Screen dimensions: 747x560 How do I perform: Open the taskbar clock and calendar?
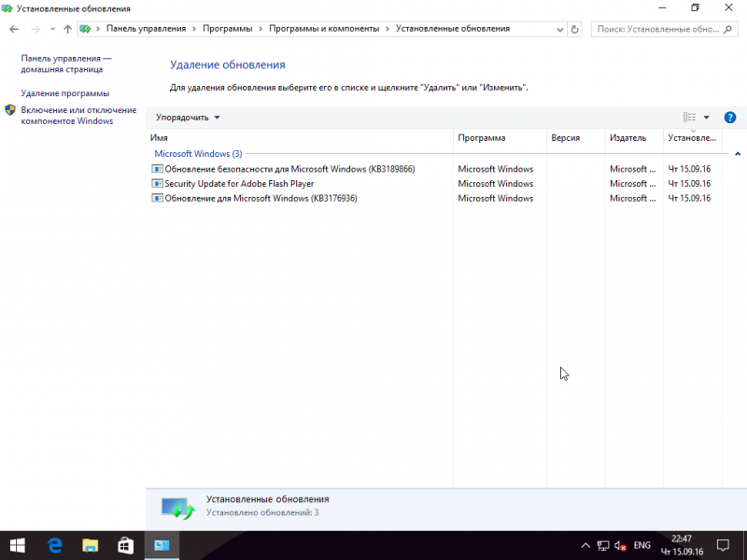(x=682, y=546)
